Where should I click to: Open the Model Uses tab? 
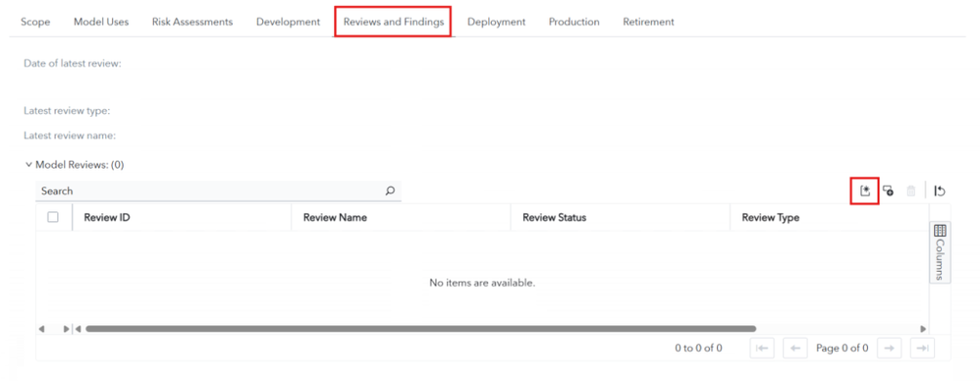click(101, 22)
